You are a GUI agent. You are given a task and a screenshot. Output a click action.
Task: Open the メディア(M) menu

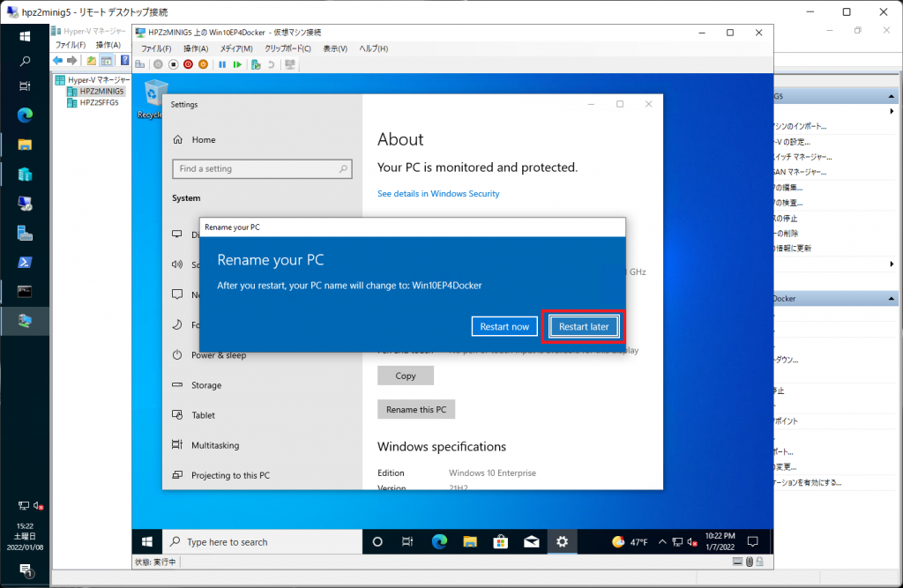coord(236,48)
